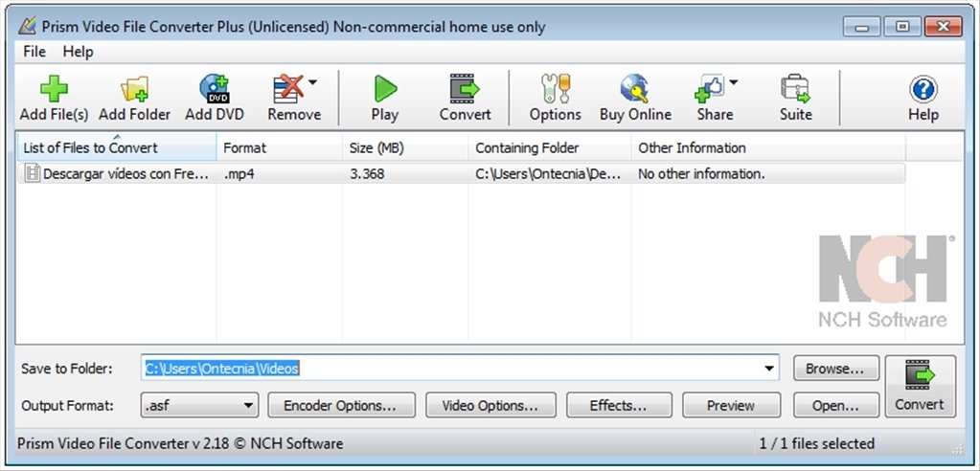Click the 1 / 1 files selected status text

pos(817,444)
